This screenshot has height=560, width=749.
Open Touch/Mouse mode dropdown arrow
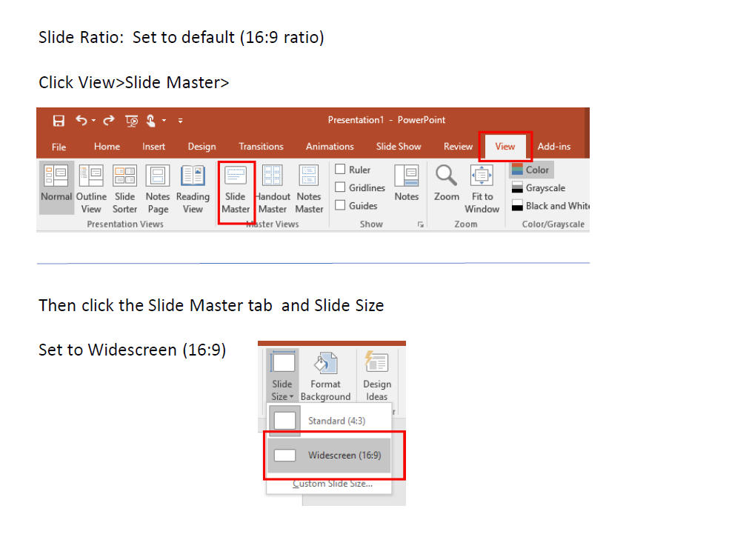pyautogui.click(x=164, y=120)
